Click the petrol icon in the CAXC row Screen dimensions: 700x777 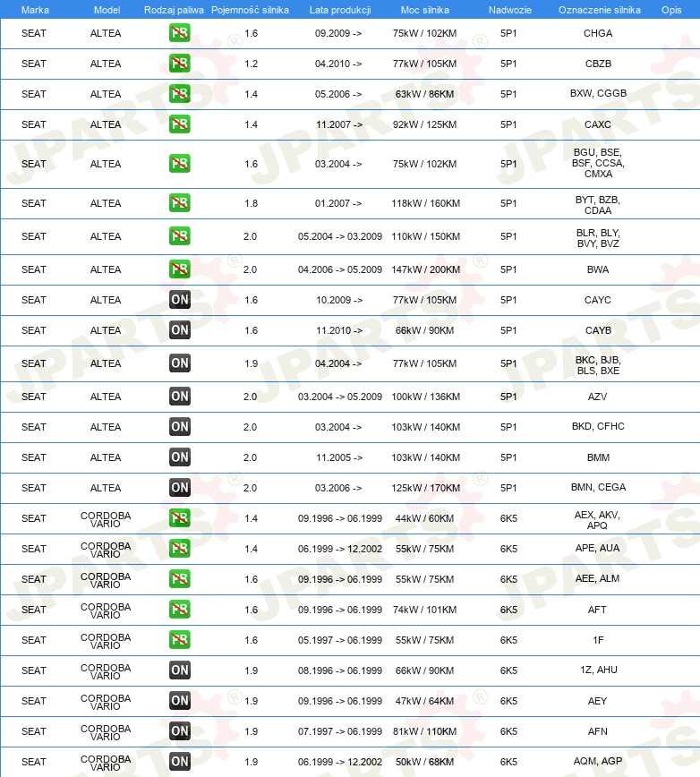[x=179, y=124]
